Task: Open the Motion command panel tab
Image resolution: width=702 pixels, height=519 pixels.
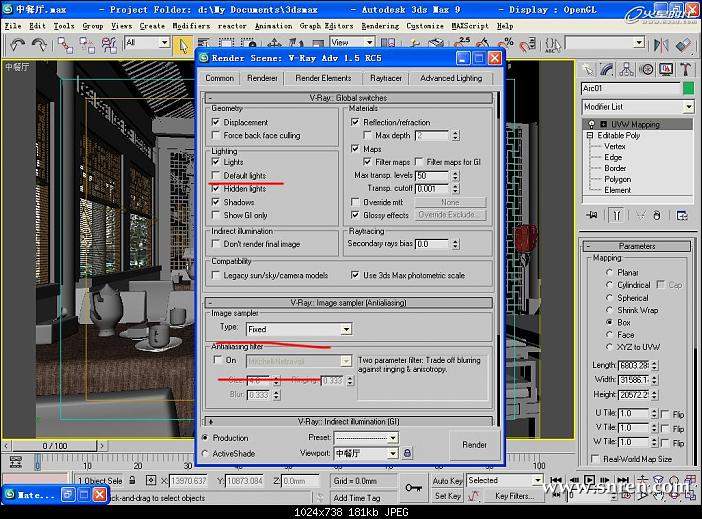Action: pos(646,69)
